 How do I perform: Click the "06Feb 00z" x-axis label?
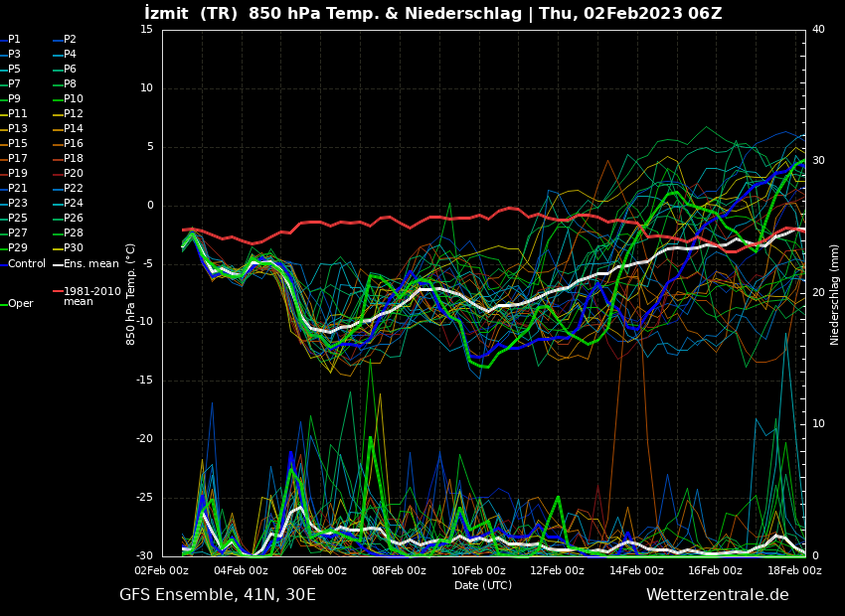pos(321,570)
